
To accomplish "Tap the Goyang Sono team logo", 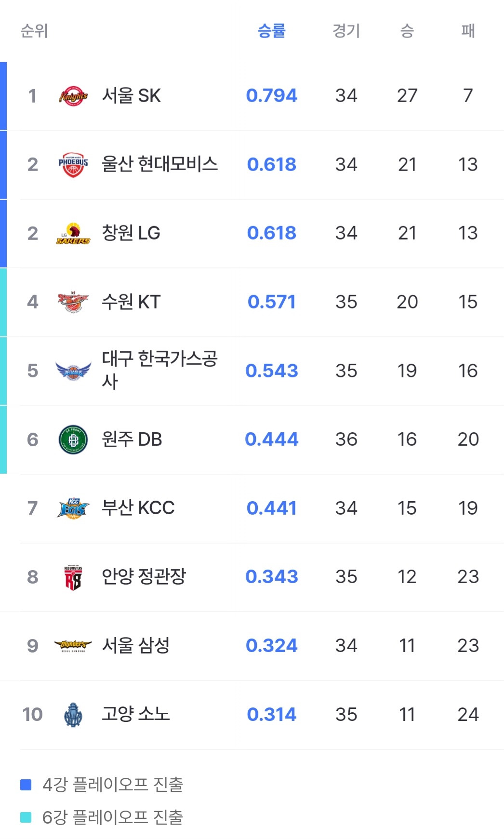I will 73,715.
